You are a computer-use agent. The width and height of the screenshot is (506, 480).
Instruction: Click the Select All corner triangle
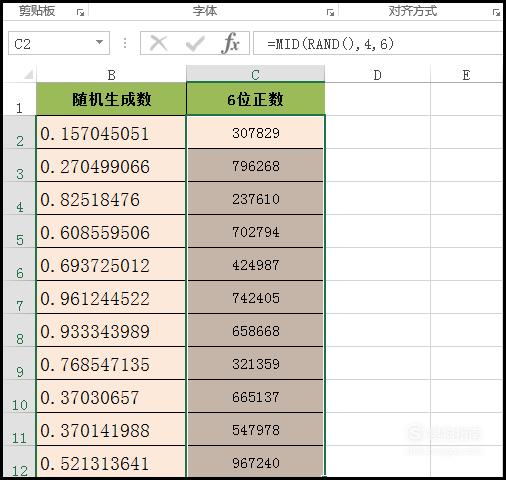click(28, 74)
